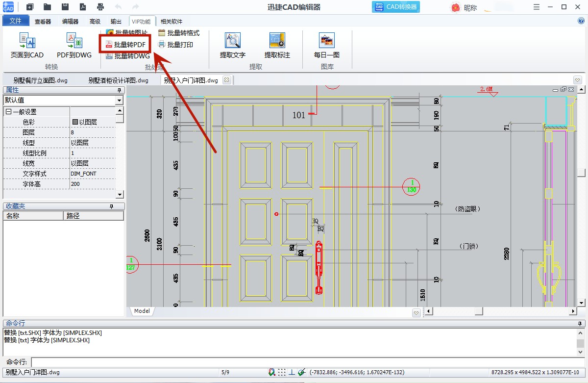Unpin the 属性 properties panel

[x=120, y=90]
